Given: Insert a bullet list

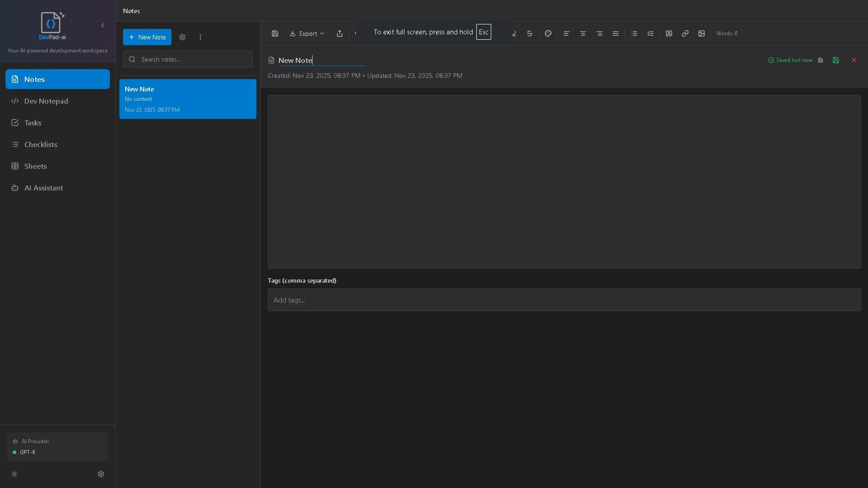Looking at the screenshot, I should tap(634, 33).
